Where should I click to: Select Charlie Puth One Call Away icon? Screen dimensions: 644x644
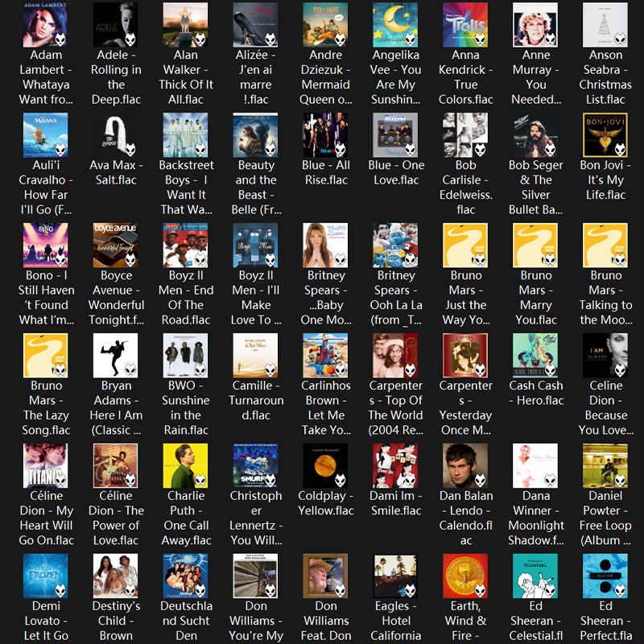click(185, 466)
